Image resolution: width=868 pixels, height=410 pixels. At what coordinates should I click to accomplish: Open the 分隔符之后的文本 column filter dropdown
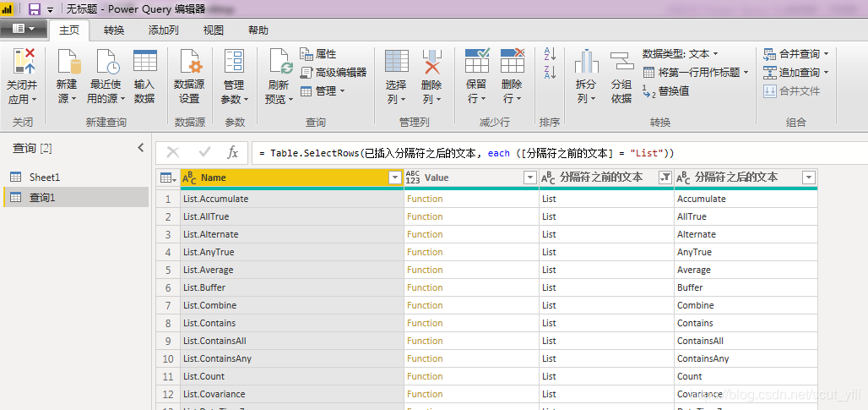coord(809,178)
